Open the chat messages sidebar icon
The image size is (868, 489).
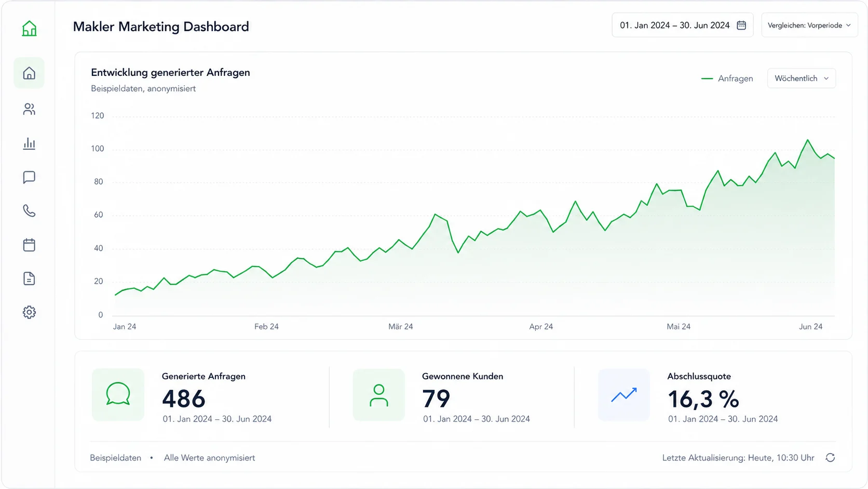(29, 177)
